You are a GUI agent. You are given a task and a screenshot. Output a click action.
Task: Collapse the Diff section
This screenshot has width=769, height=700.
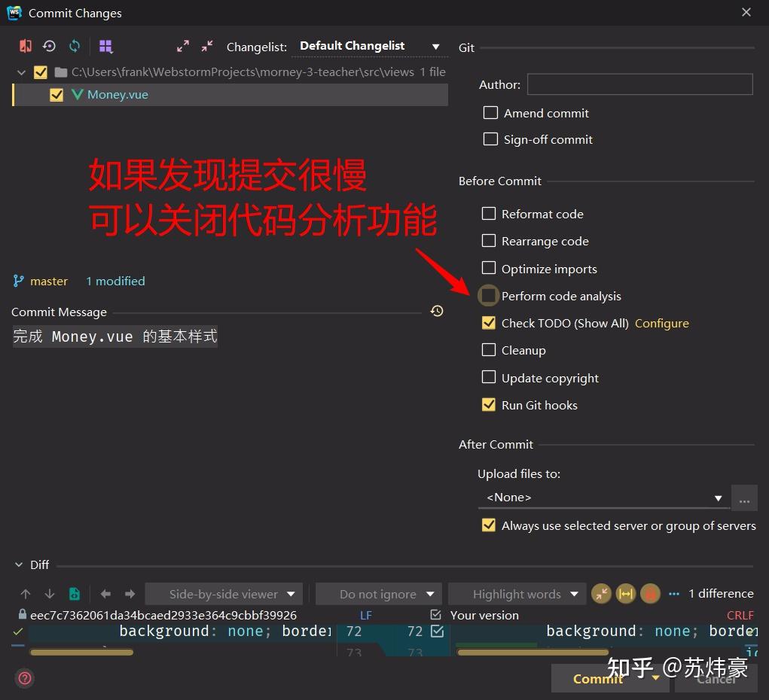coord(19,565)
